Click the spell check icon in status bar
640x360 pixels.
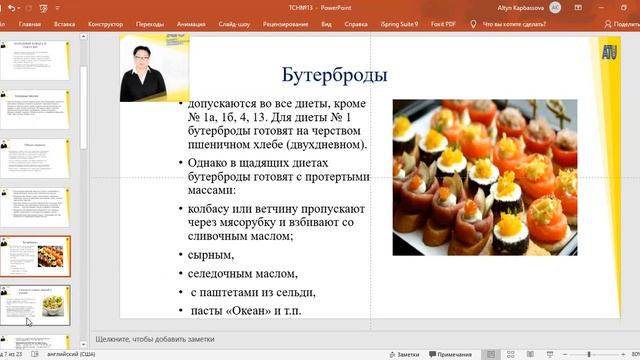[x=35, y=354]
